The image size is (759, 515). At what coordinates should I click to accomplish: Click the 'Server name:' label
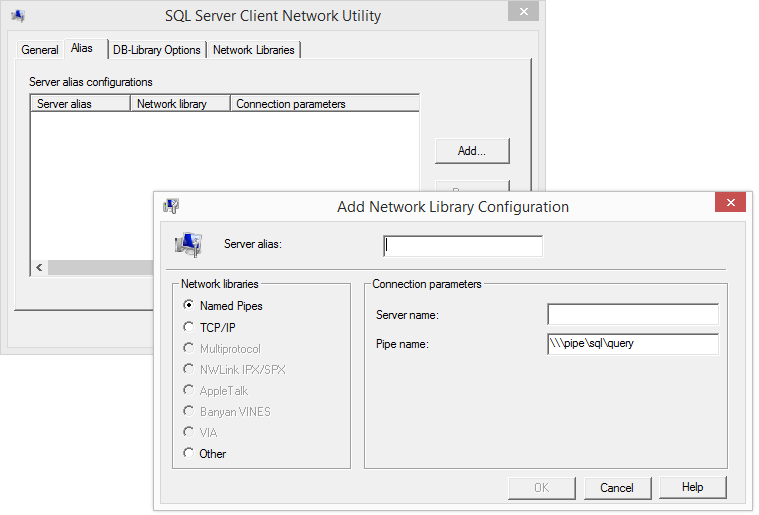coord(407,315)
